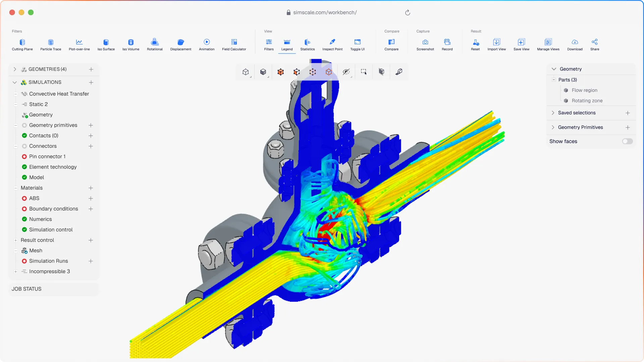Collapse the Materials node
This screenshot has width=644, height=362.
tap(16, 188)
